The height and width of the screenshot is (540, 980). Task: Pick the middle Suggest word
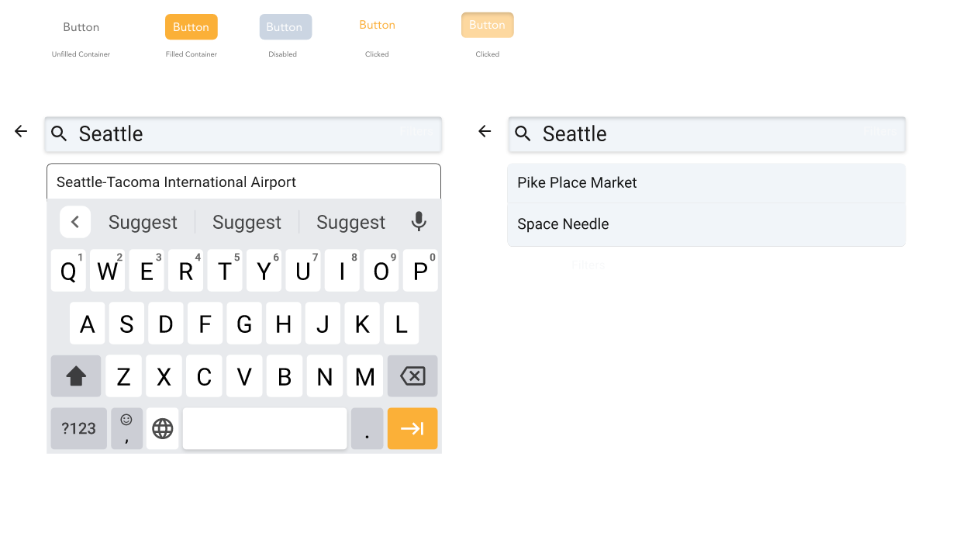coord(247,222)
